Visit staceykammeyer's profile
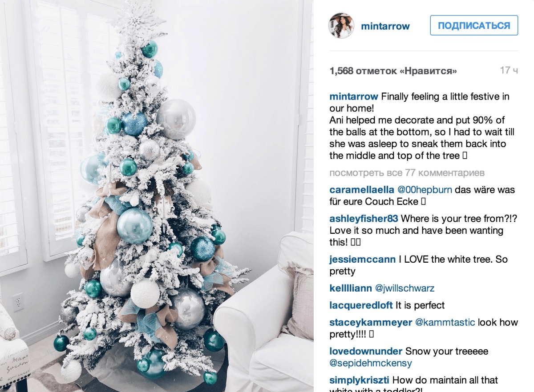The image size is (534, 392). [x=371, y=323]
